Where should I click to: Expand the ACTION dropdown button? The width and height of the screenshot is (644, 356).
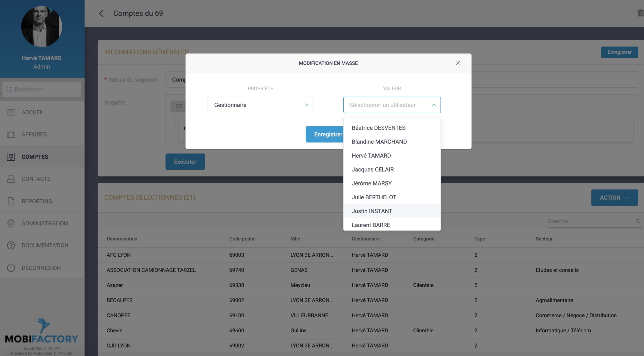pos(614,198)
